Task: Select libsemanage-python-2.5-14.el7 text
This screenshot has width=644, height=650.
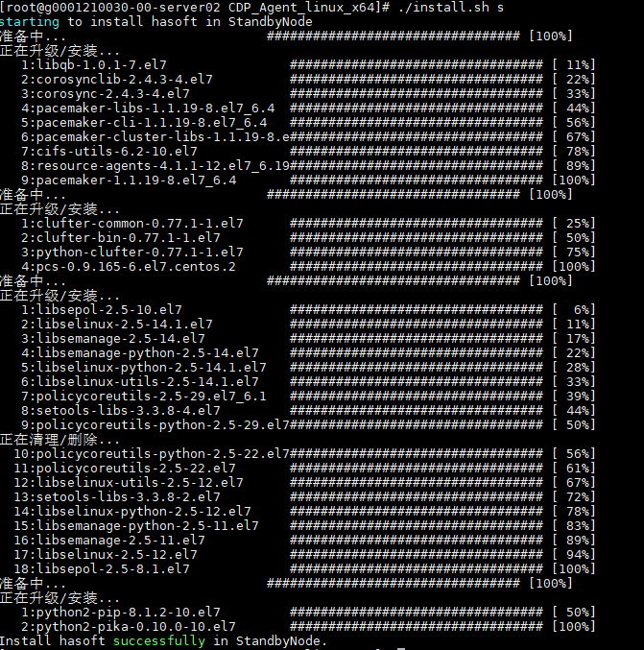Action: pos(148,353)
